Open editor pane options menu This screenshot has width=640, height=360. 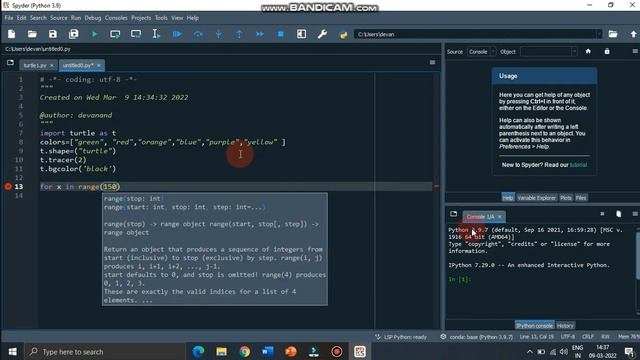[x=432, y=62]
